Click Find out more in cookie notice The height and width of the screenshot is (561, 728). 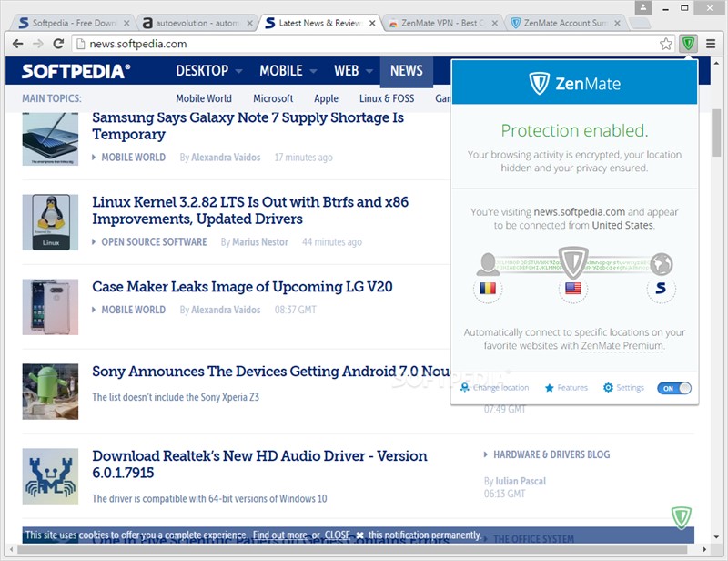[x=280, y=535]
